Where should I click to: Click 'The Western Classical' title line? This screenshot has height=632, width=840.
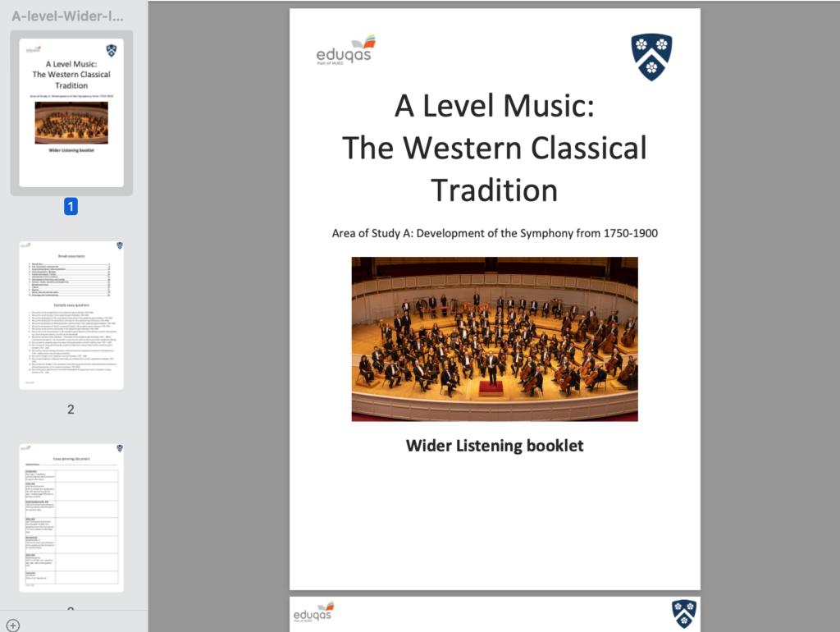(494, 149)
